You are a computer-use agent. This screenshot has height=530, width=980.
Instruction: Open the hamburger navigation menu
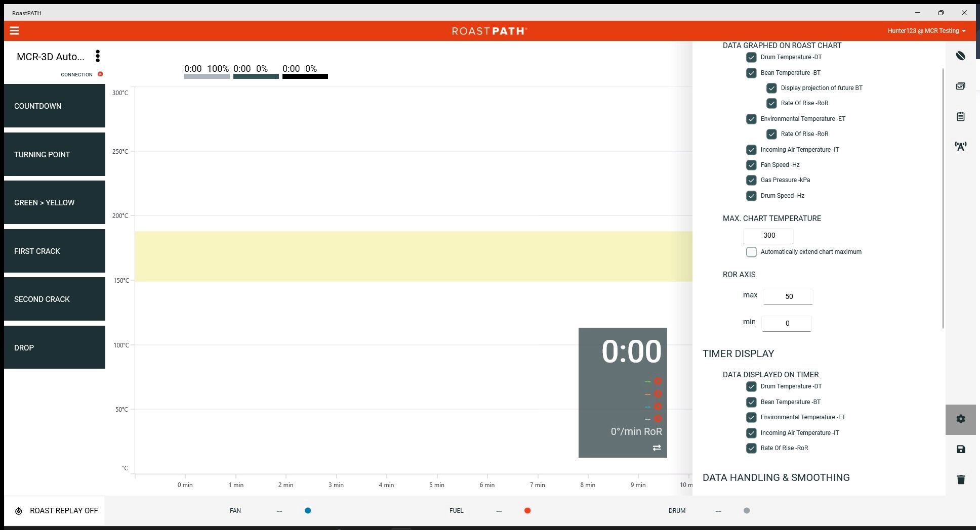point(14,31)
